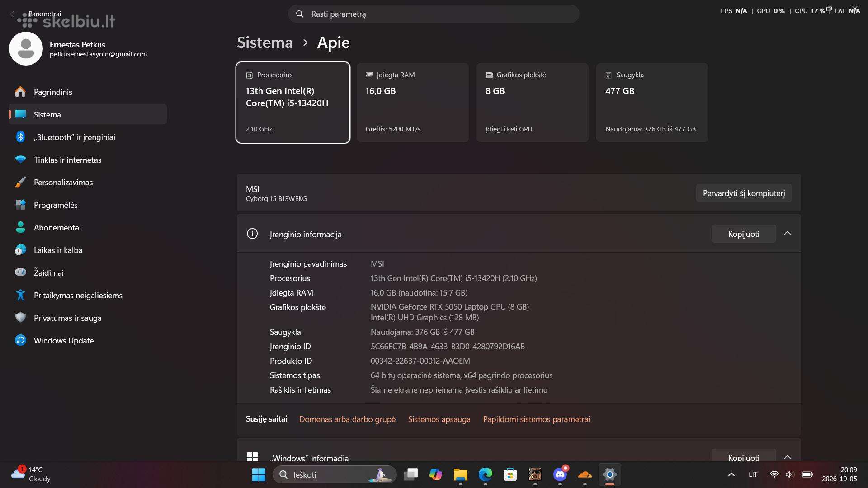Go to Sistema in the breadcrumb
The height and width of the screenshot is (488, 868).
tap(265, 42)
